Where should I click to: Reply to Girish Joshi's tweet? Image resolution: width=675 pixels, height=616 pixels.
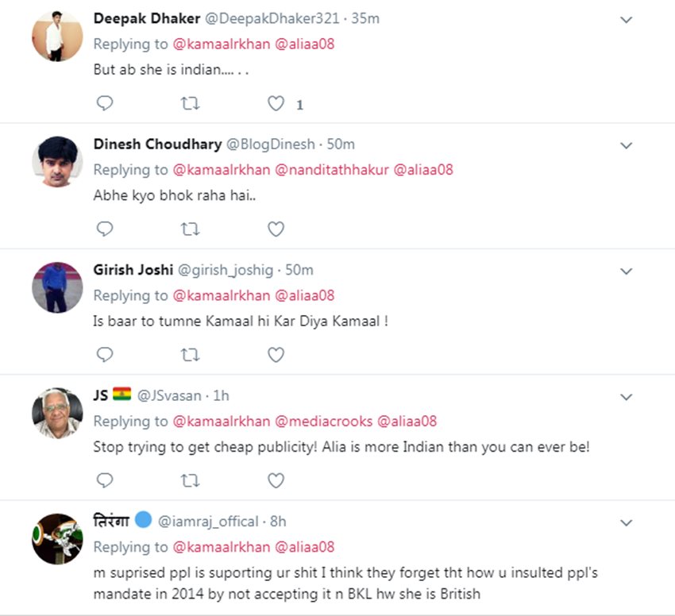pos(105,355)
